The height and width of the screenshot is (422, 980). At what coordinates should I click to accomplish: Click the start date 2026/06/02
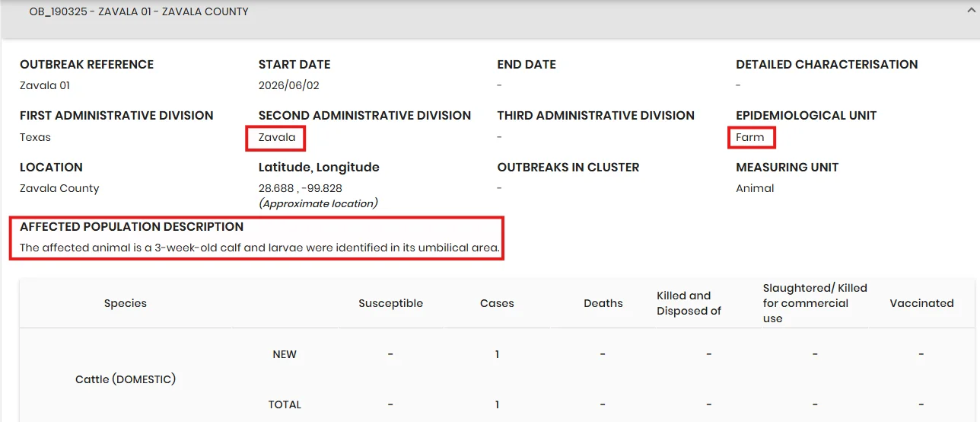click(289, 85)
